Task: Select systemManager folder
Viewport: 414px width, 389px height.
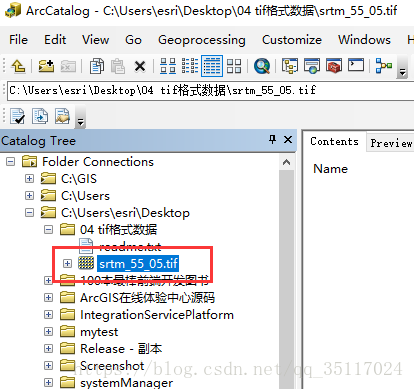Action: point(126,383)
